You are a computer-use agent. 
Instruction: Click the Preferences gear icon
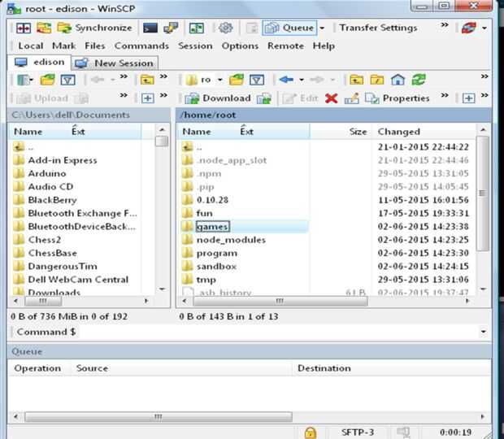pos(226,28)
